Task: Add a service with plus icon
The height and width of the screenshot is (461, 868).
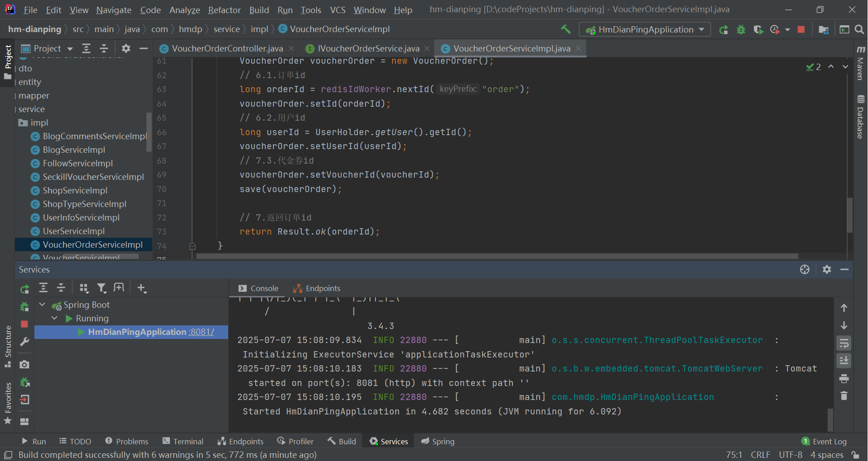Action: (142, 288)
